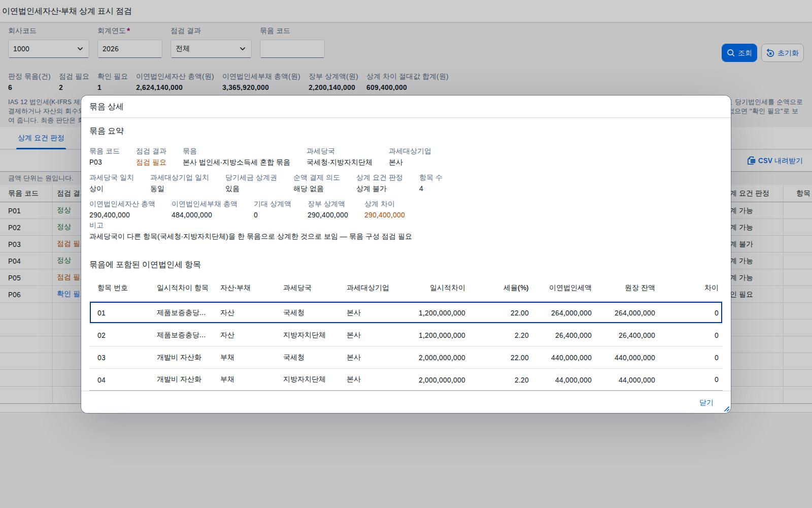812x508 pixels.
Task: Click the 이연법인세부채 총액 value 484,000,000
Action: 192,215
